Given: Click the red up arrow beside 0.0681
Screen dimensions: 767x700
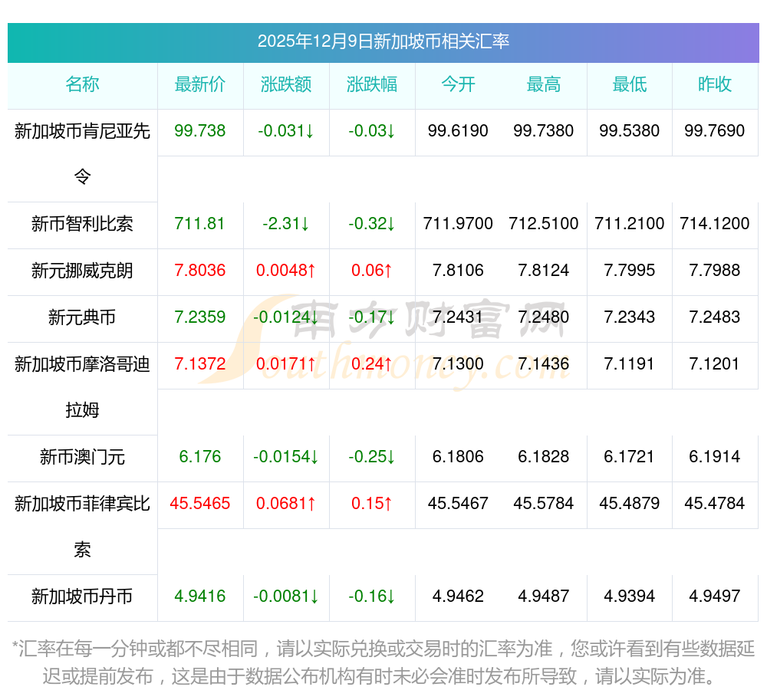Looking at the screenshot, I should pos(312,504).
